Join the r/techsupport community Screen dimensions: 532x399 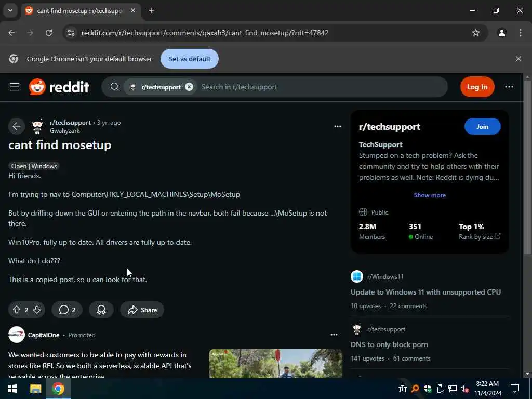(x=482, y=126)
